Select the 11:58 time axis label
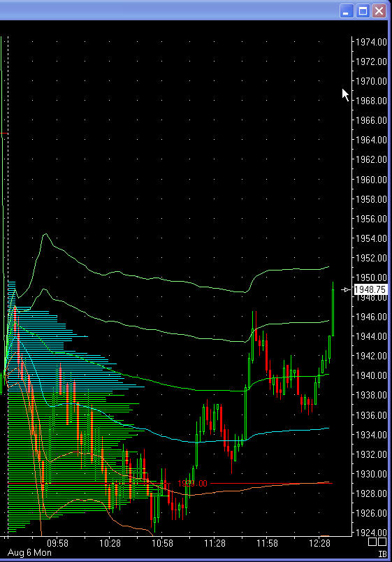 point(267,543)
